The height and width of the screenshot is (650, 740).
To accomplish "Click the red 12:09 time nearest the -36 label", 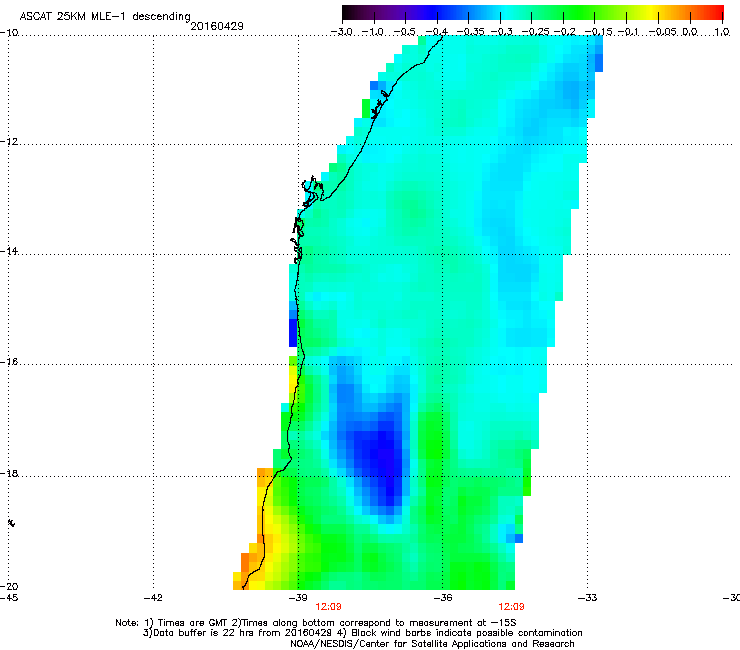I will point(512,607).
